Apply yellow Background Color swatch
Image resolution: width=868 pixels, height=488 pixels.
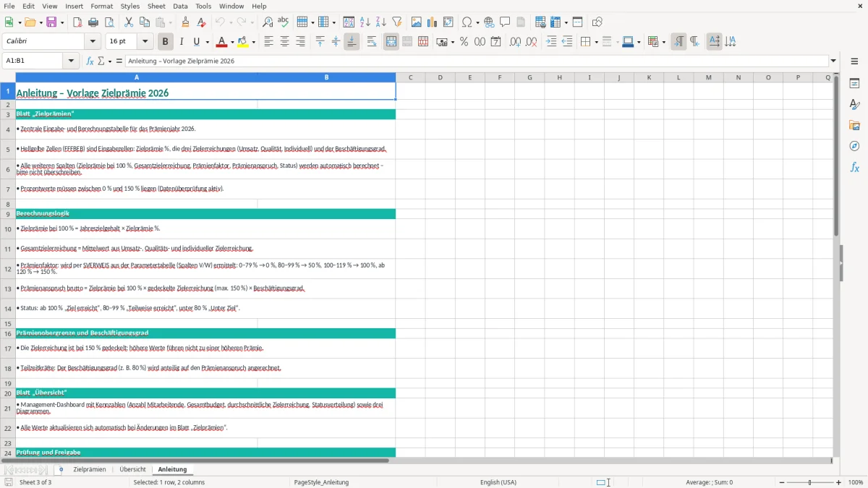pyautogui.click(x=244, y=42)
